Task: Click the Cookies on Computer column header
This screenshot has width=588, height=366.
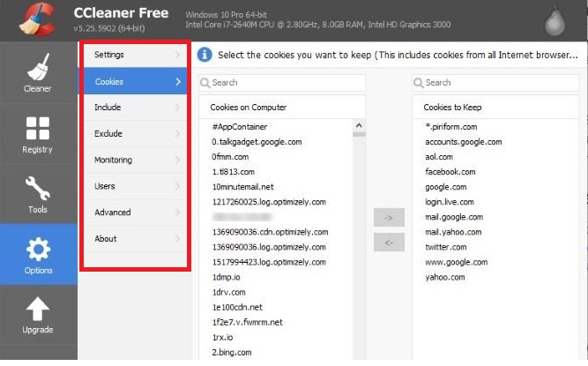Action: click(x=282, y=108)
